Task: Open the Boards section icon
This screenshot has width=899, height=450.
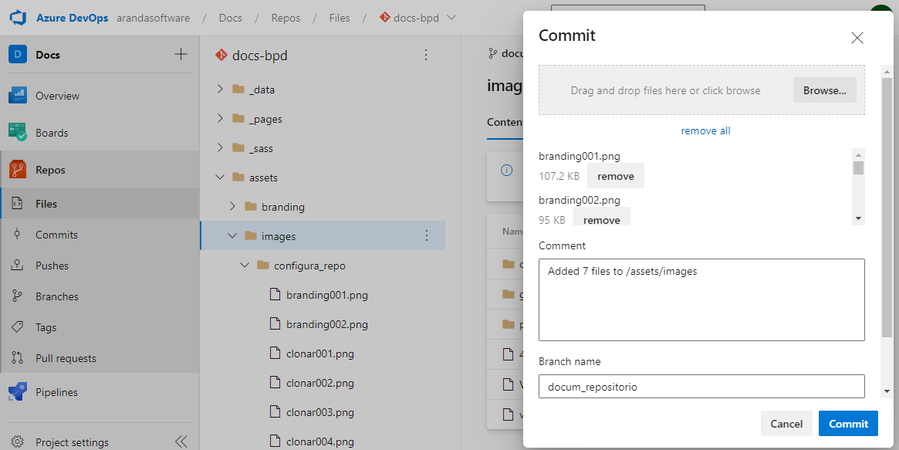Action: pyautogui.click(x=17, y=133)
